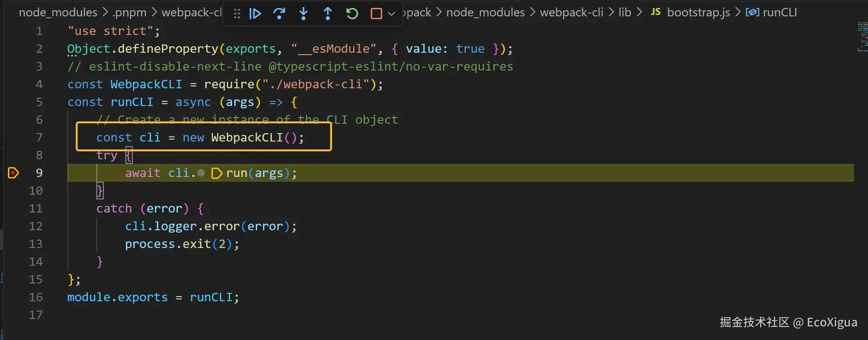Click the inline execution pointer before run(args)
868x340 pixels.
pos(217,173)
